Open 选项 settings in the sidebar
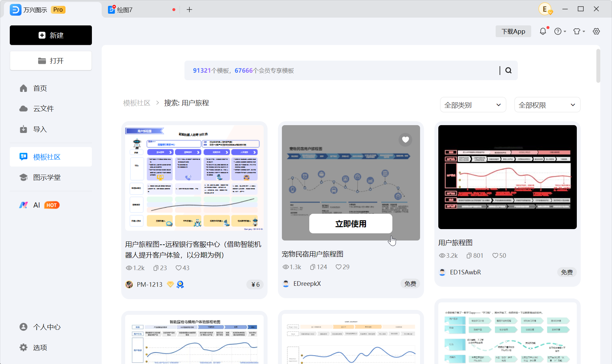This screenshot has width=612, height=364. click(51, 347)
